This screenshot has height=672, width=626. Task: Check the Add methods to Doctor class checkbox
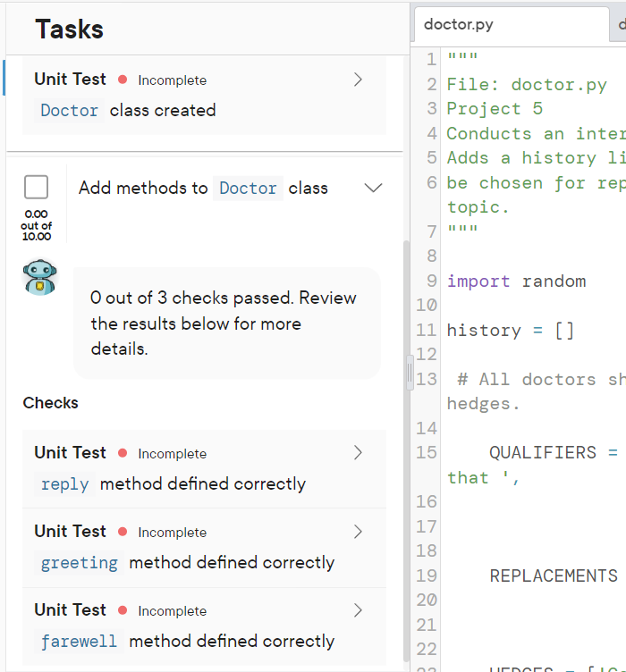[37, 188]
